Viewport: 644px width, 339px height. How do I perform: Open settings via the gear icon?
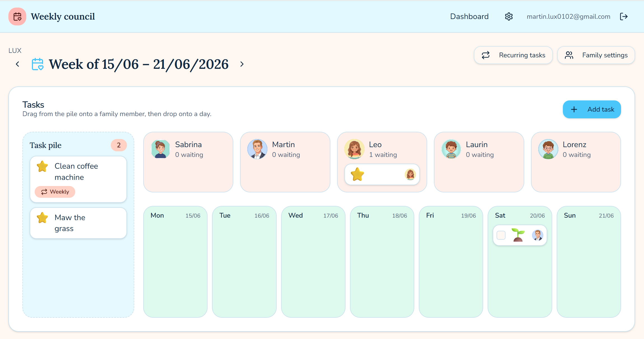[509, 17]
